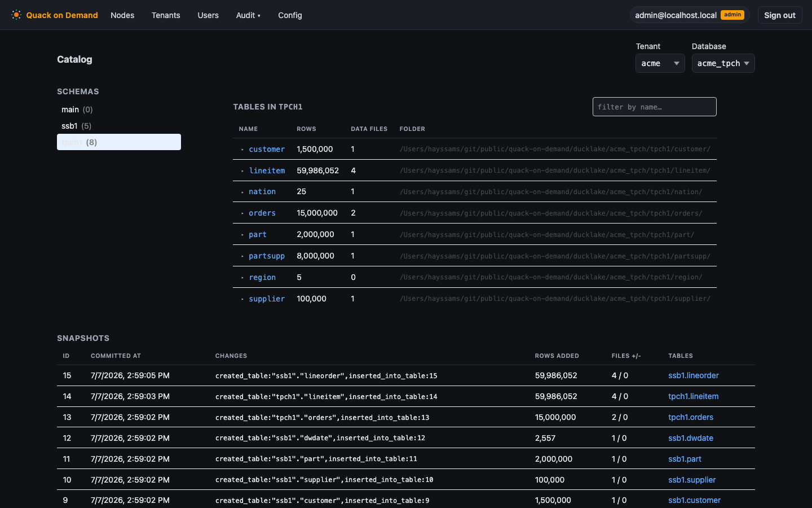Select the ssb1 lineorder created_table change text
The height and width of the screenshot is (508, 812).
(x=326, y=375)
